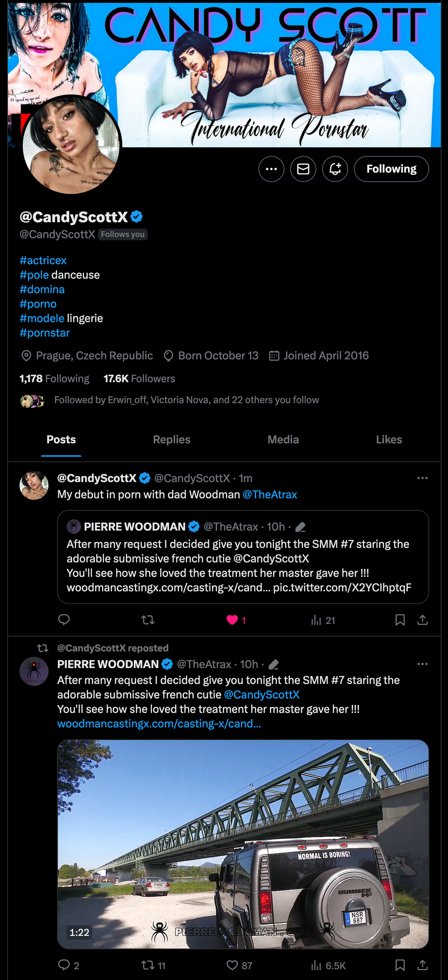Switch to the Media tab
448x980 pixels.
283,439
